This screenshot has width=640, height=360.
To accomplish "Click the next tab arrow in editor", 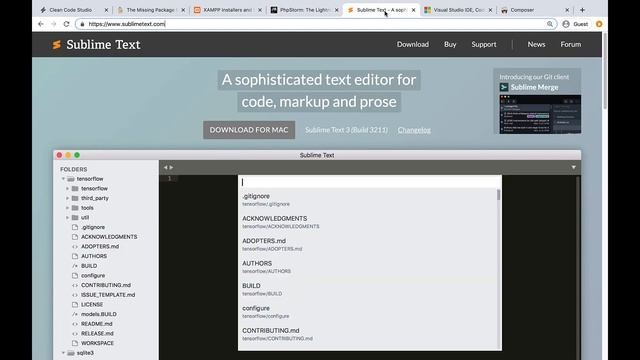I will (171, 167).
